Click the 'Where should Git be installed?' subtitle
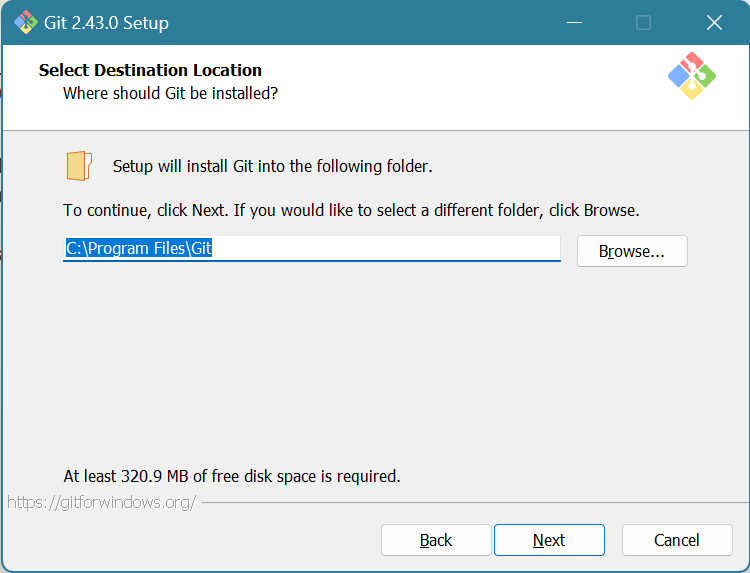The image size is (750, 573). coord(170,93)
